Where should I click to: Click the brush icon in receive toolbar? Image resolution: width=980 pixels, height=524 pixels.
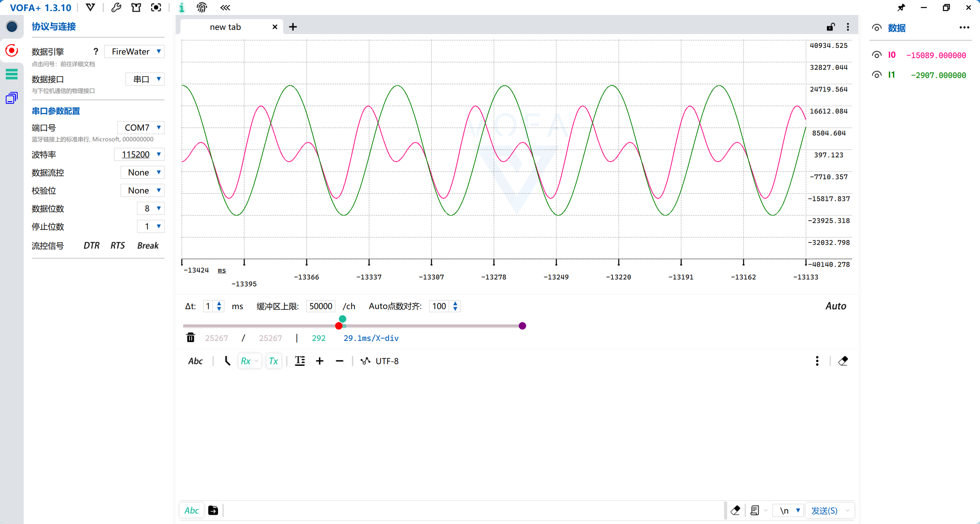[227, 361]
